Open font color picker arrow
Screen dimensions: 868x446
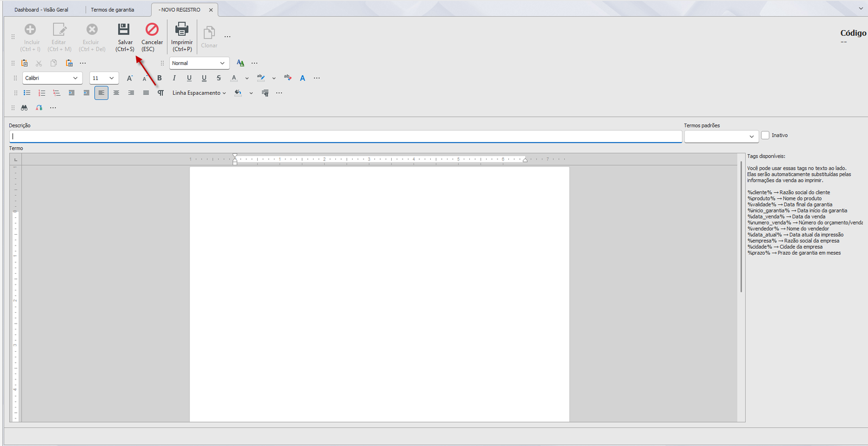[x=247, y=79]
